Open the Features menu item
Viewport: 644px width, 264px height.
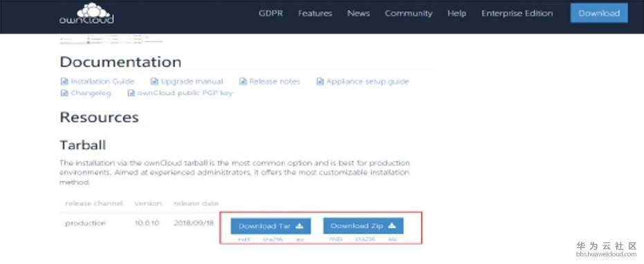click(315, 13)
